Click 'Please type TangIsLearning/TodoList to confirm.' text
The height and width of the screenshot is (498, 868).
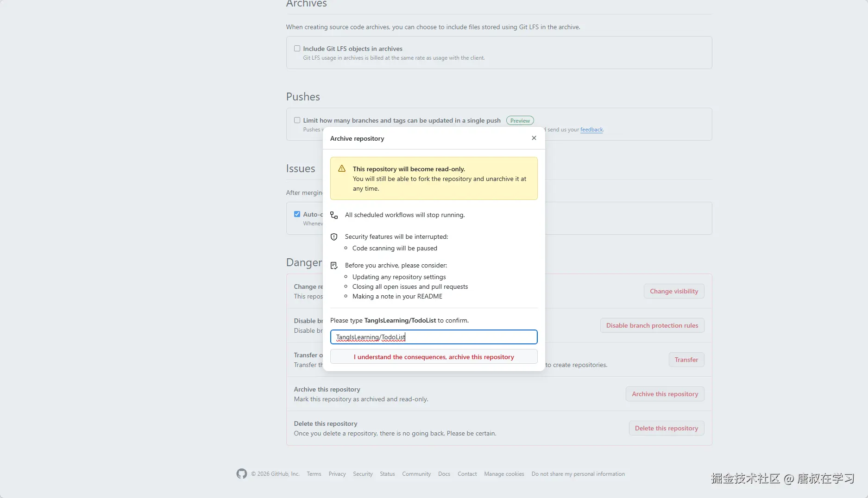[x=399, y=320]
